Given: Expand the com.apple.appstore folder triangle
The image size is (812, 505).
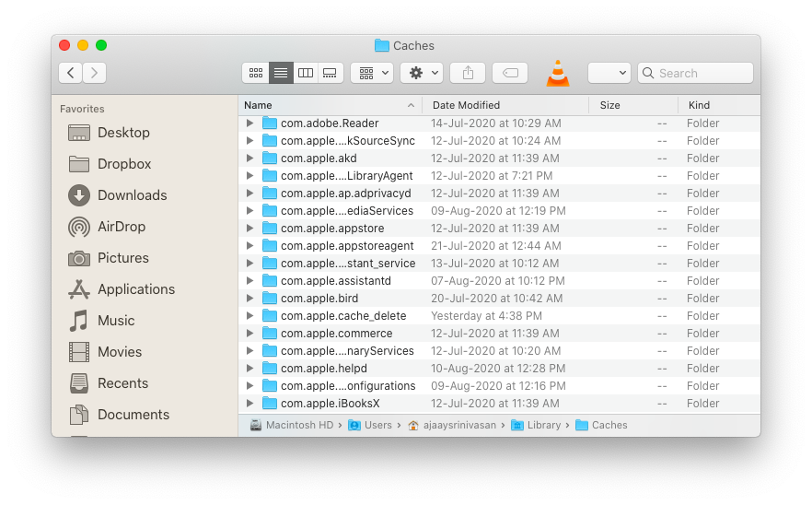Looking at the screenshot, I should coord(249,229).
